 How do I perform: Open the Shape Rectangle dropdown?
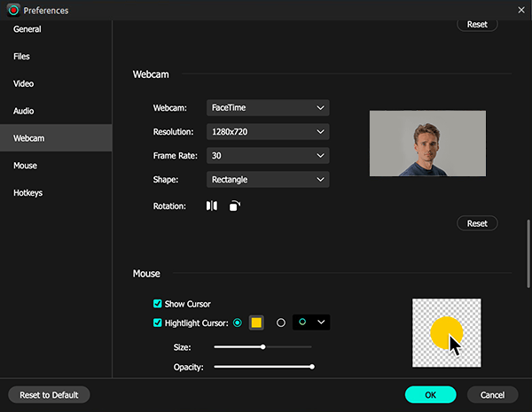(x=268, y=179)
